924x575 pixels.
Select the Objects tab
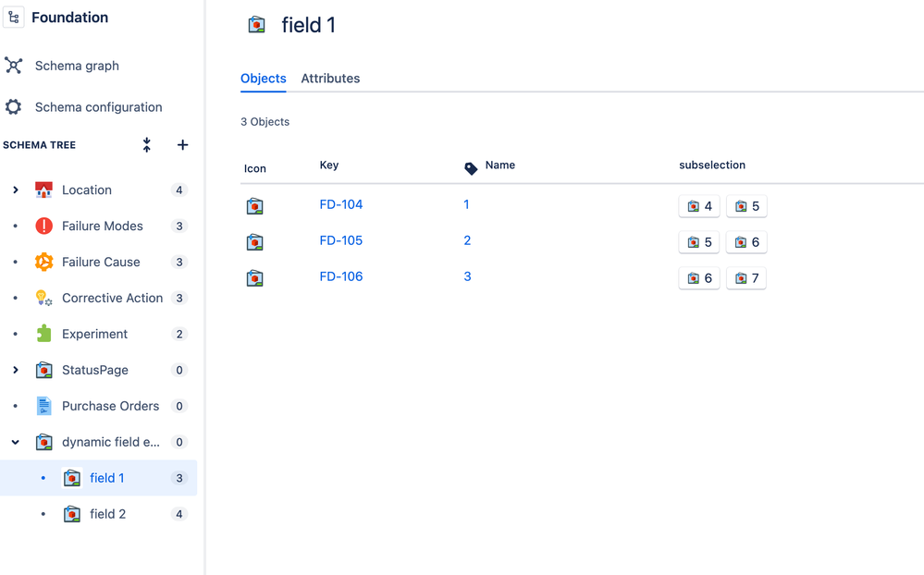pyautogui.click(x=263, y=79)
